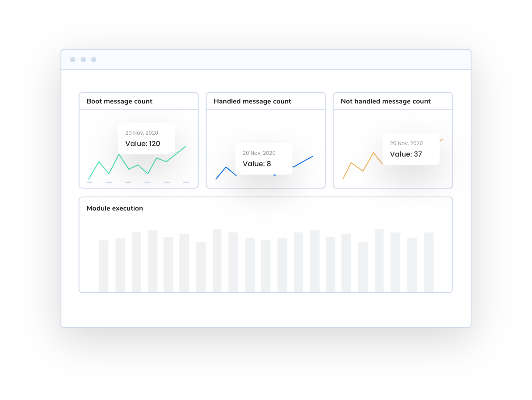The height and width of the screenshot is (400, 532).
Task: Click the last bar in Module execution chart
Action: coord(429,262)
